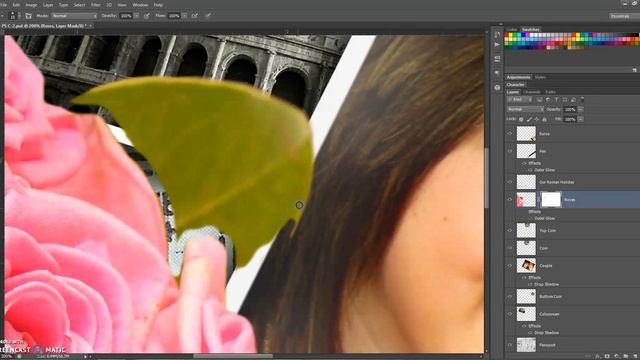Open the Flow slider arrow in options bar
The image size is (640, 360).
pyautogui.click(x=184, y=16)
